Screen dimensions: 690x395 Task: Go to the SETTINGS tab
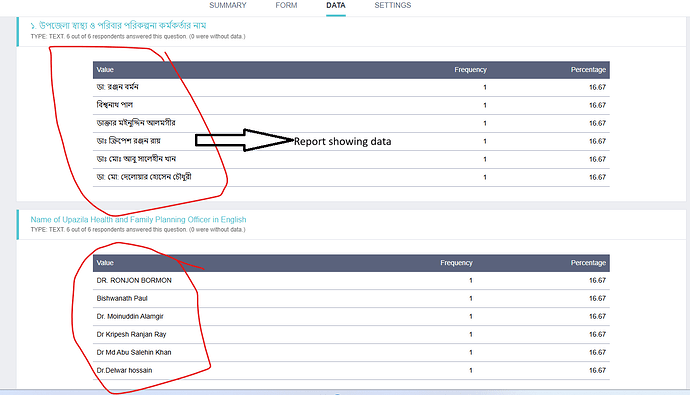click(x=393, y=5)
